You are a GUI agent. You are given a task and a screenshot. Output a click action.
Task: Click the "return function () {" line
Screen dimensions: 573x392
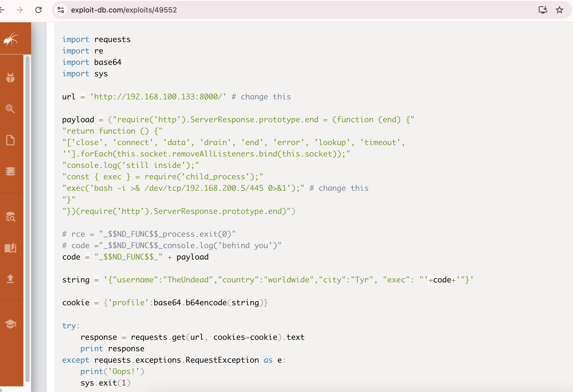click(x=112, y=131)
